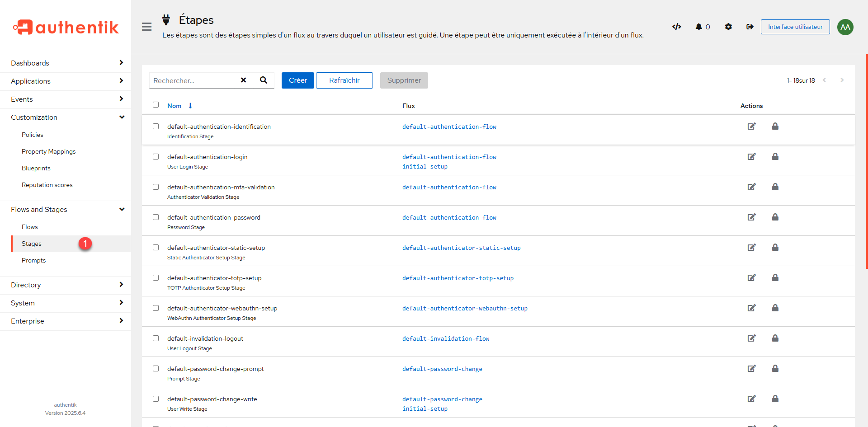Click the Créer button
Screen dimensions: 868x427
coord(297,80)
